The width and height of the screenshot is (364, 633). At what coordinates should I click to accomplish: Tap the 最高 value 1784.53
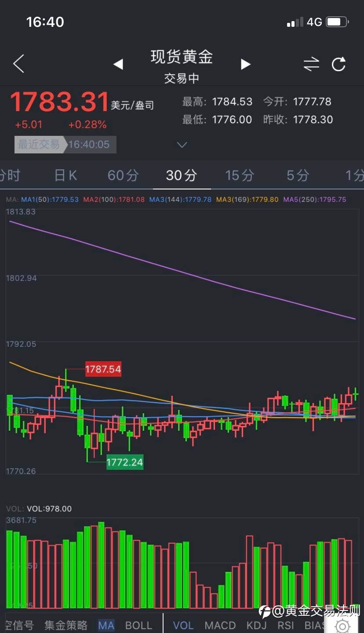pos(232,102)
